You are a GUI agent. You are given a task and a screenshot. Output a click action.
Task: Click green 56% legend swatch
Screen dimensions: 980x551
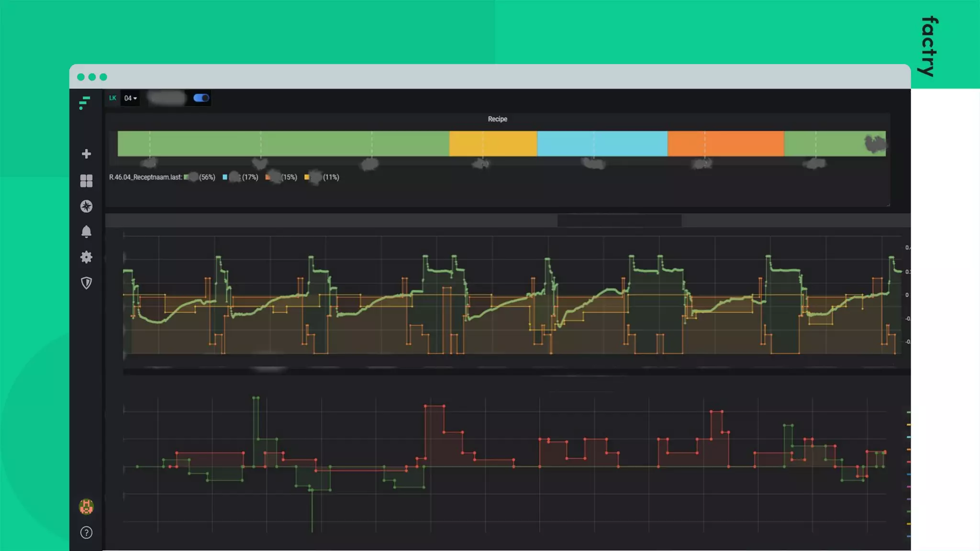(x=187, y=177)
